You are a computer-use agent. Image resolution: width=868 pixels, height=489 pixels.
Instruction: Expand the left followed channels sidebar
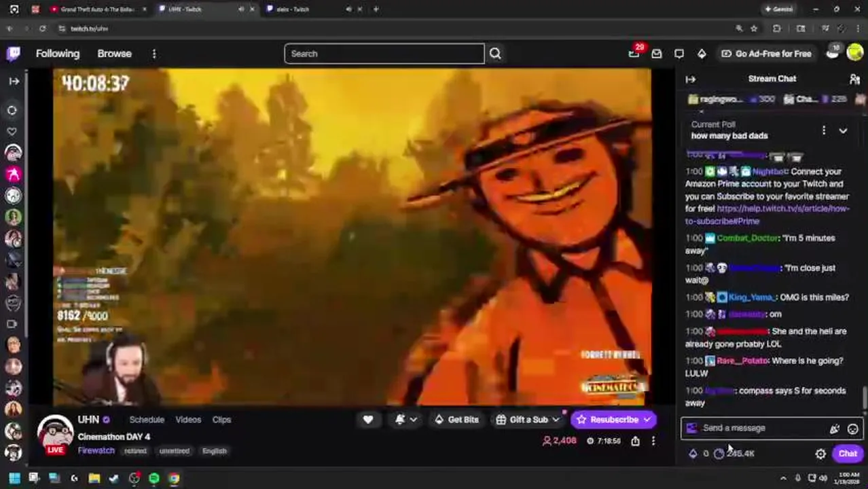14,81
